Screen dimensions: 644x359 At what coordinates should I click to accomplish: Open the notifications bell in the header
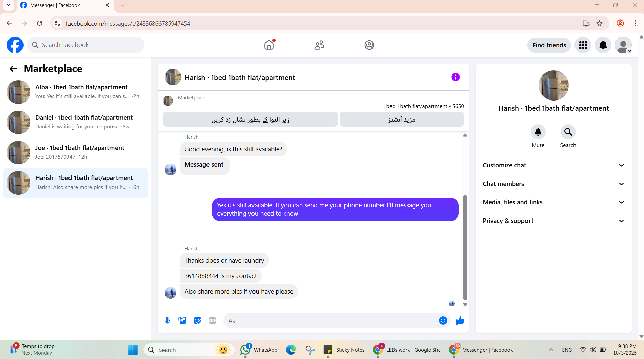click(603, 45)
